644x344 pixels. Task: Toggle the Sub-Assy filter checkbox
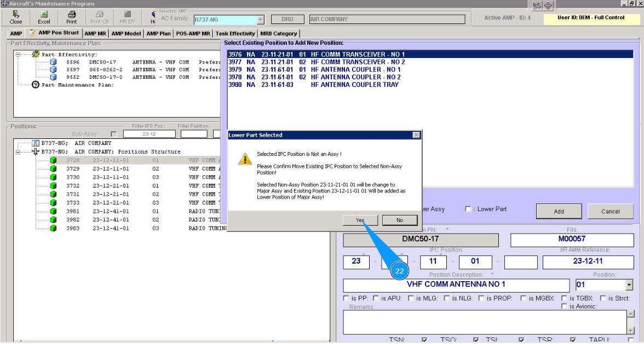[x=113, y=134]
